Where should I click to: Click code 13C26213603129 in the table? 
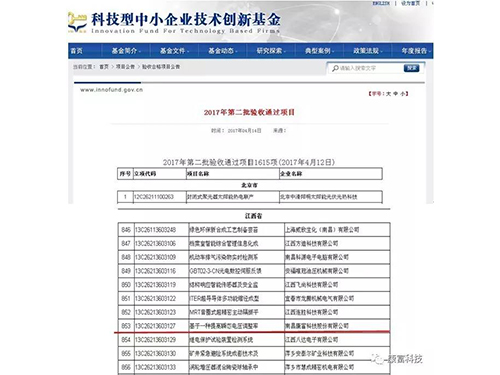155,340
